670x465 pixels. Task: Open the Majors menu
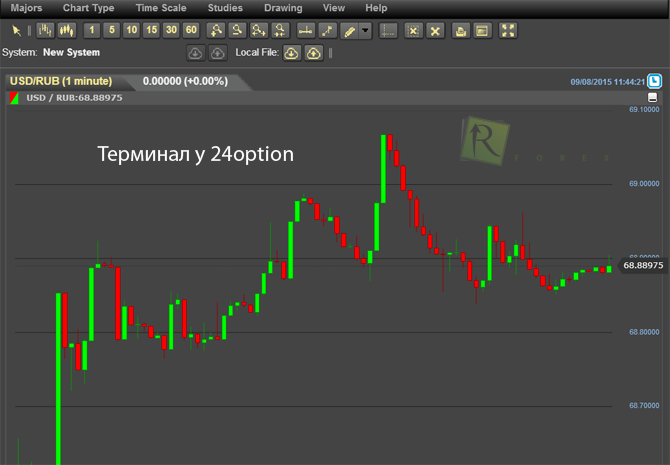point(26,8)
